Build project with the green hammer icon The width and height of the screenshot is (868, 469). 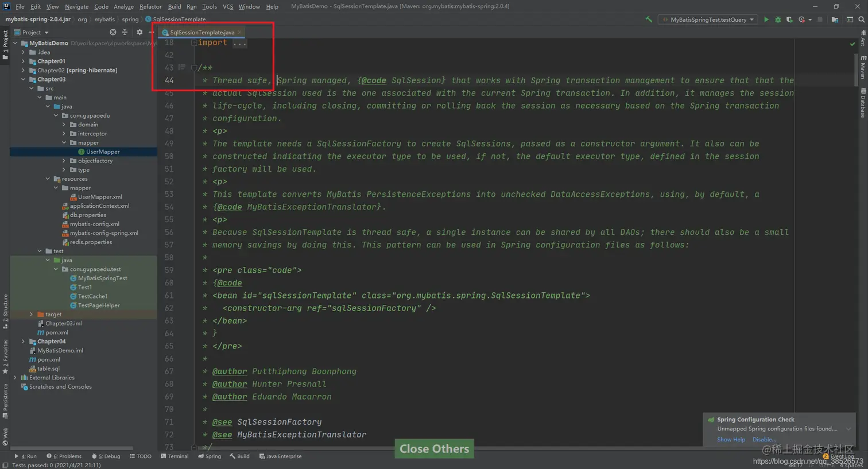(x=649, y=20)
